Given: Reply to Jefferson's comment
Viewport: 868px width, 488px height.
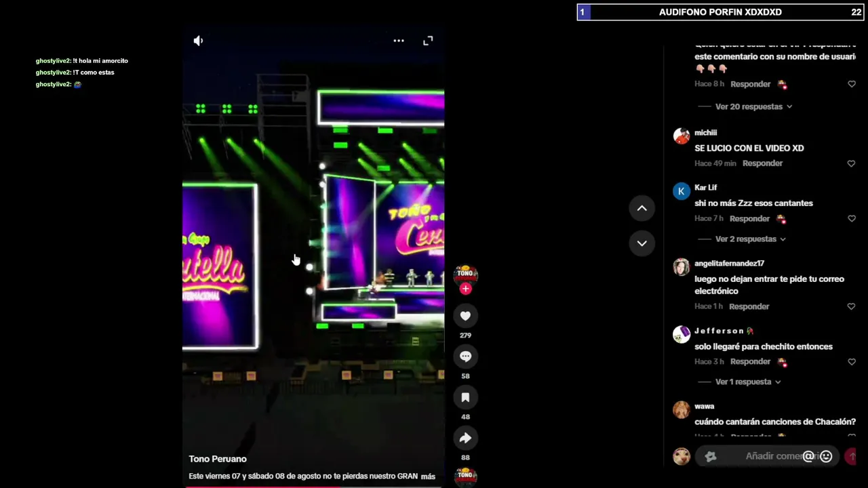Looking at the screenshot, I should coord(751,362).
